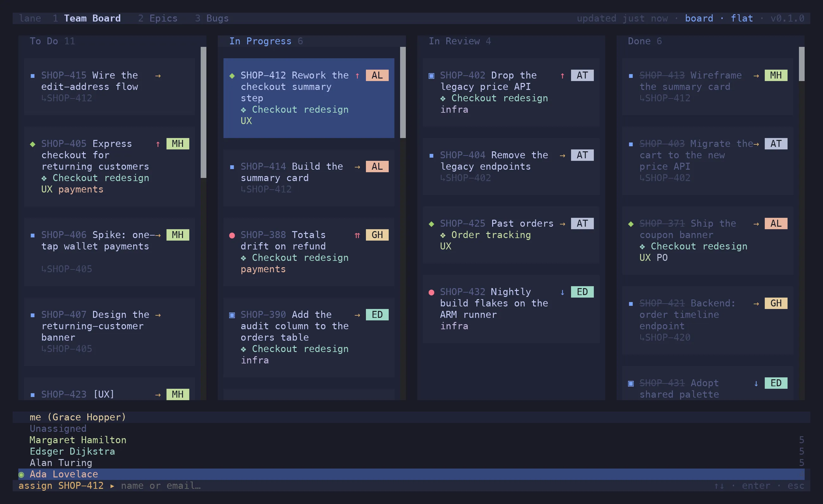The height and width of the screenshot is (504, 823).
Task: Toggle the flat grouping mode
Action: (x=742, y=18)
